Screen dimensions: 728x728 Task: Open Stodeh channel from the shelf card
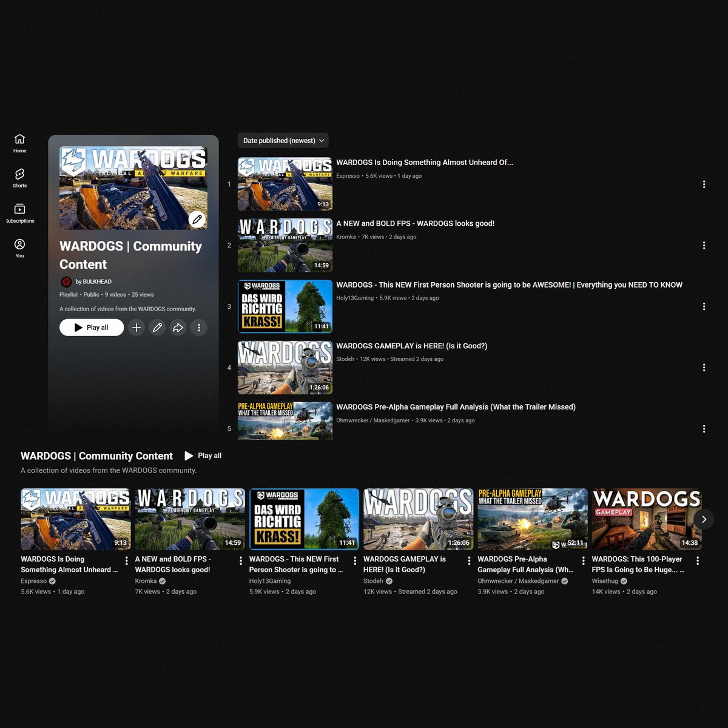(x=373, y=581)
